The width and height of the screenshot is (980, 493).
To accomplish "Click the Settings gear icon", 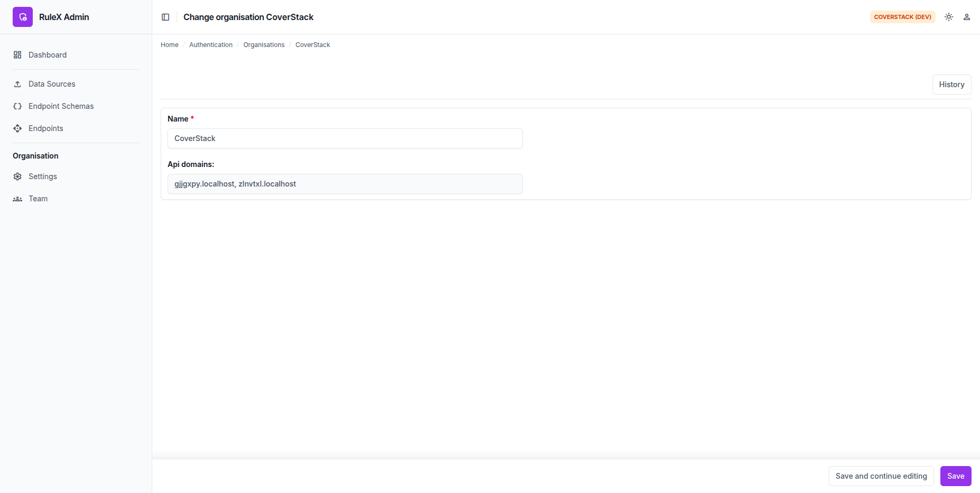I will (x=17, y=176).
